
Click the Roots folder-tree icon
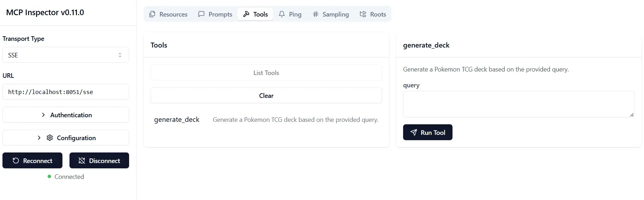[x=363, y=14]
